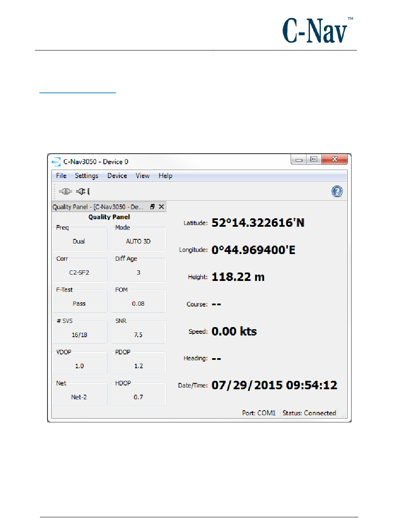Click the Diff Age value 3

pos(138,273)
